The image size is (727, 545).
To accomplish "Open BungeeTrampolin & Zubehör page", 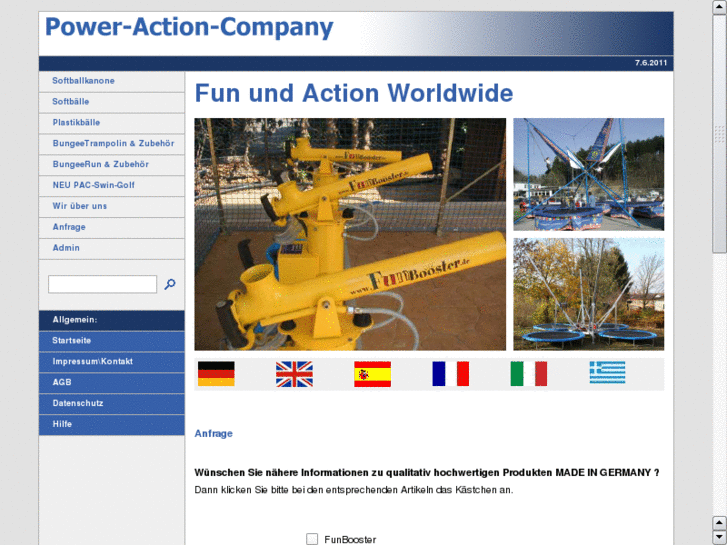I will click(112, 144).
